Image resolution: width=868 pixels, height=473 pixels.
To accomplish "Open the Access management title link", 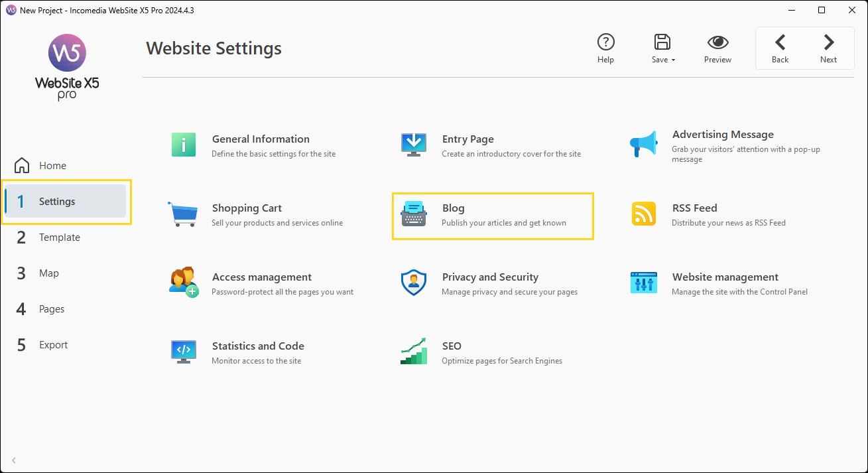I will pyautogui.click(x=262, y=277).
